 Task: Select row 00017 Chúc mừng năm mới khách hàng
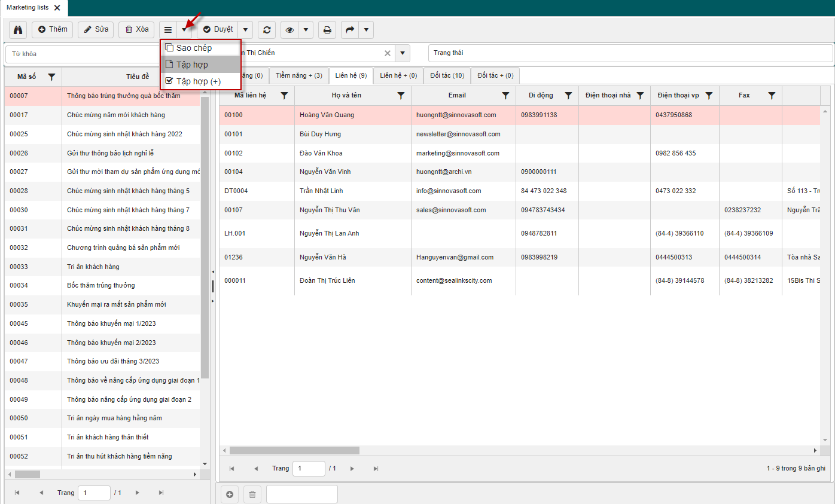[x=102, y=115]
